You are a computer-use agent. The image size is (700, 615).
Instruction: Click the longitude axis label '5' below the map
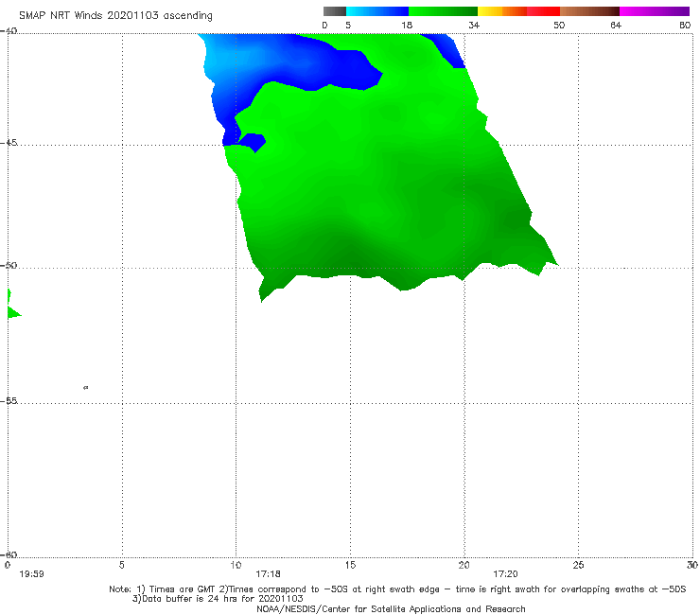point(122,565)
